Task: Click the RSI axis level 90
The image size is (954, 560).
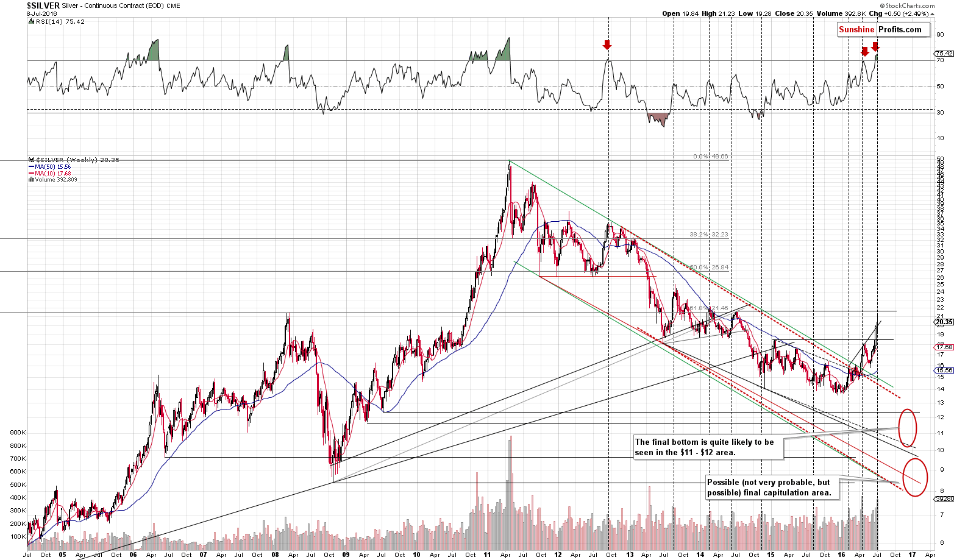Action: click(x=941, y=35)
